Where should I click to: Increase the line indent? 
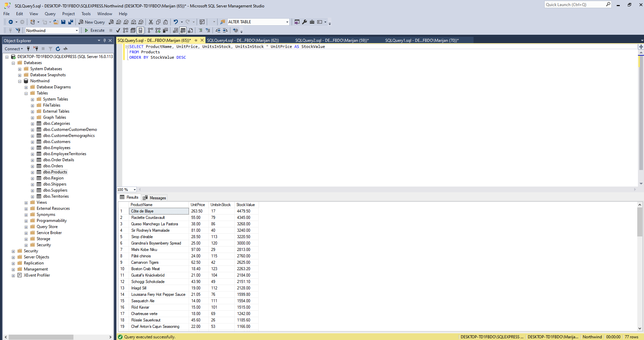click(225, 30)
